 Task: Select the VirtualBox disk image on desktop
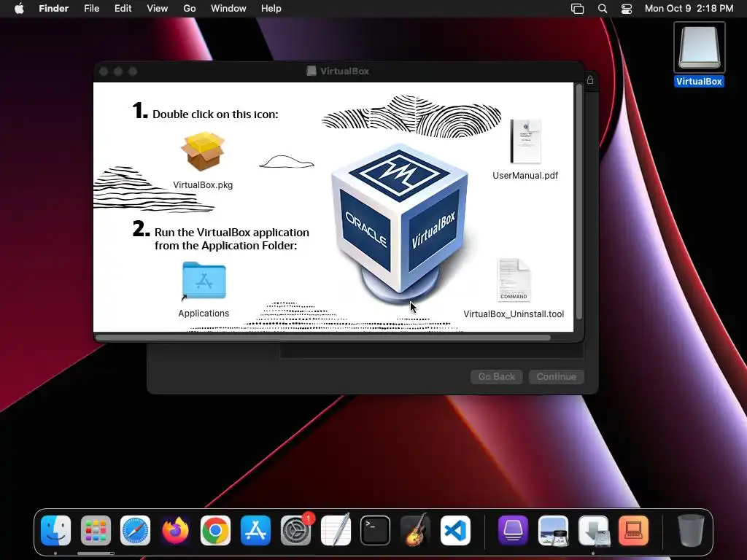(x=700, y=48)
